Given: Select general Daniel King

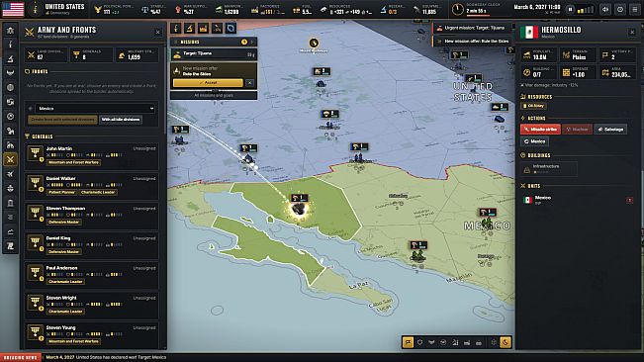Looking at the screenshot, I should coord(91,246).
